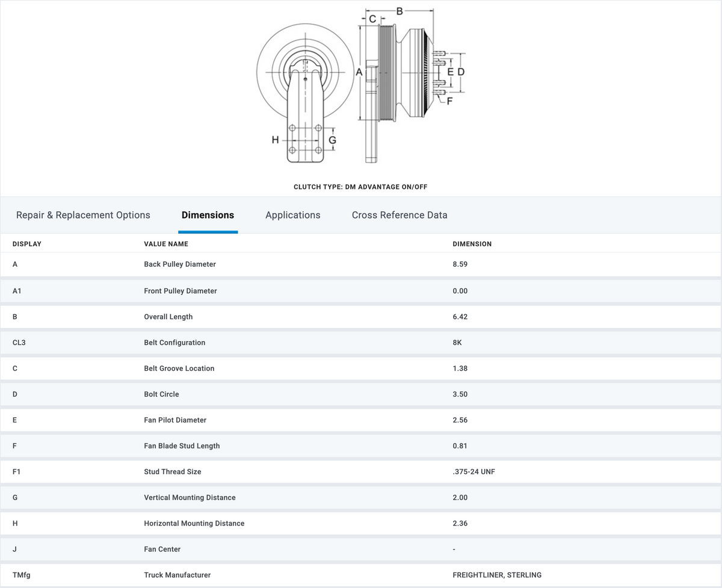The width and height of the screenshot is (722, 588).
Task: Click the DISPLAY column header
Action: (27, 244)
